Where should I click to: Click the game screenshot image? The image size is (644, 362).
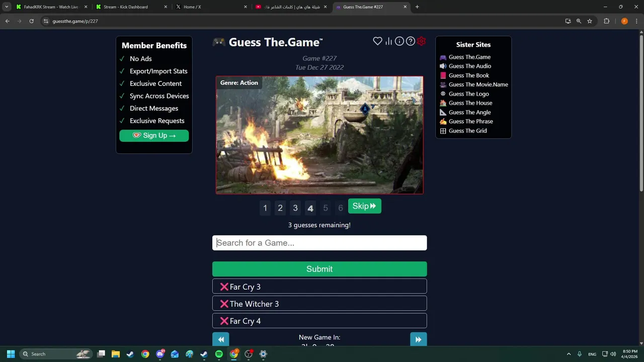coord(319,135)
